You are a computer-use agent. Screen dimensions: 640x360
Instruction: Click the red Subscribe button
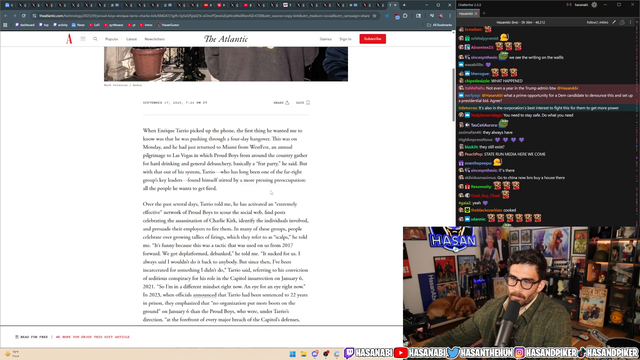point(372,39)
